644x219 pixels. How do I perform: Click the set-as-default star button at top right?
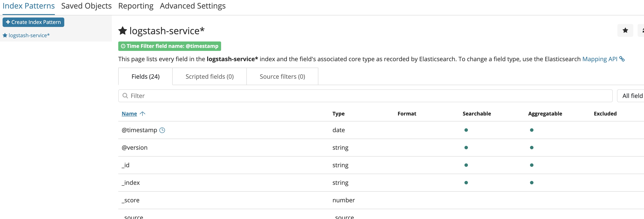click(625, 30)
